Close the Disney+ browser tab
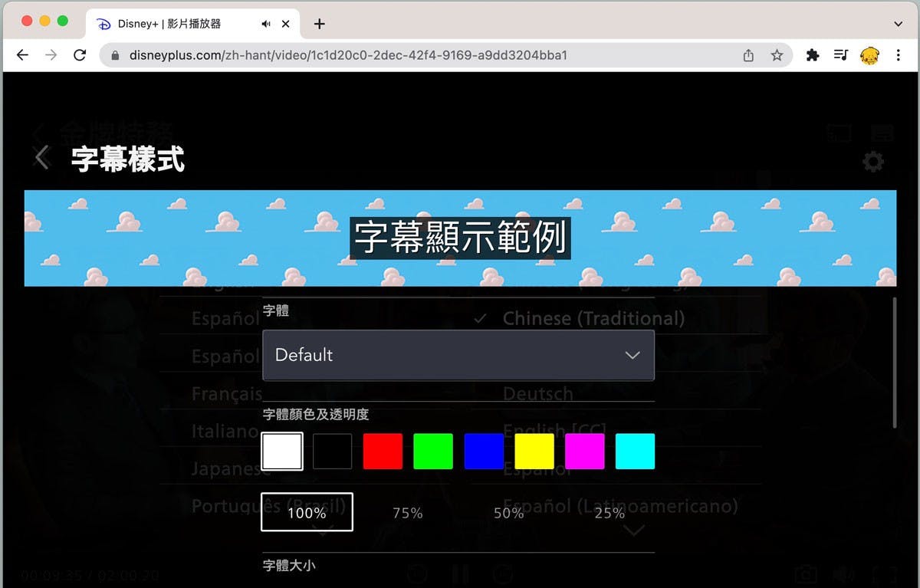Viewport: 920px width, 588px height. point(285,24)
